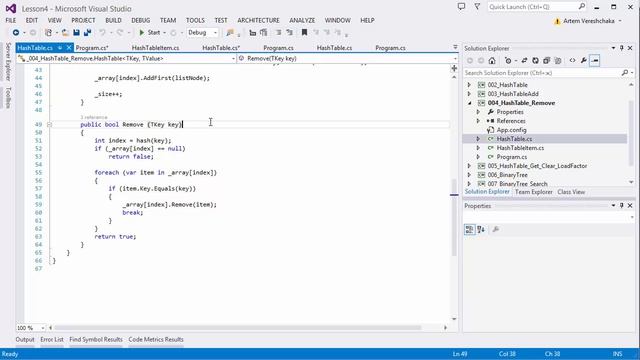
Task: Click the View Code icon in Solution Explorer
Action: coord(573,61)
